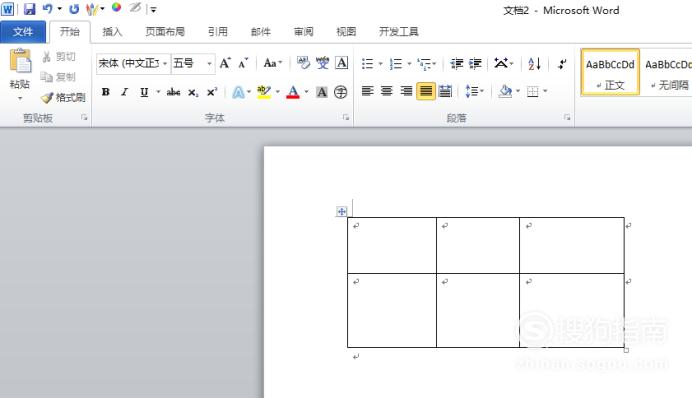
Task: Toggle underline formatting
Action: (x=144, y=92)
